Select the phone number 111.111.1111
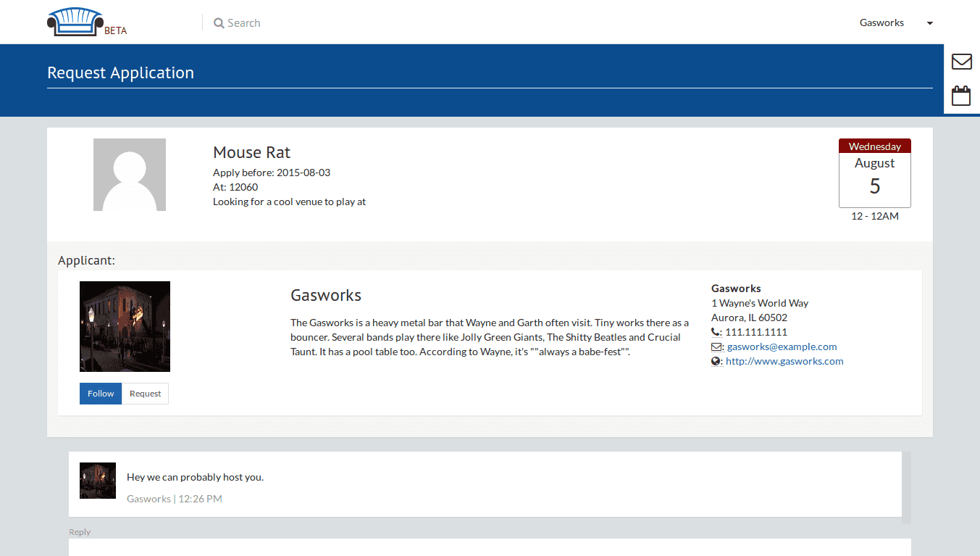The width and height of the screenshot is (980, 556). click(x=756, y=332)
